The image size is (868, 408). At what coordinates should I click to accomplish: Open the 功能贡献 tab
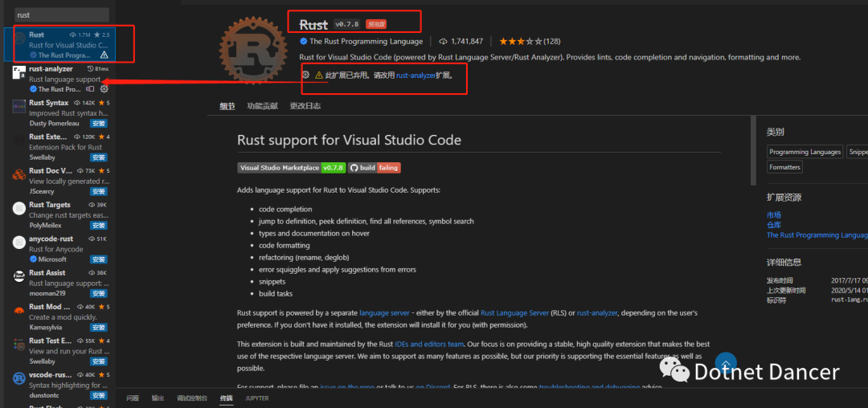tap(262, 106)
